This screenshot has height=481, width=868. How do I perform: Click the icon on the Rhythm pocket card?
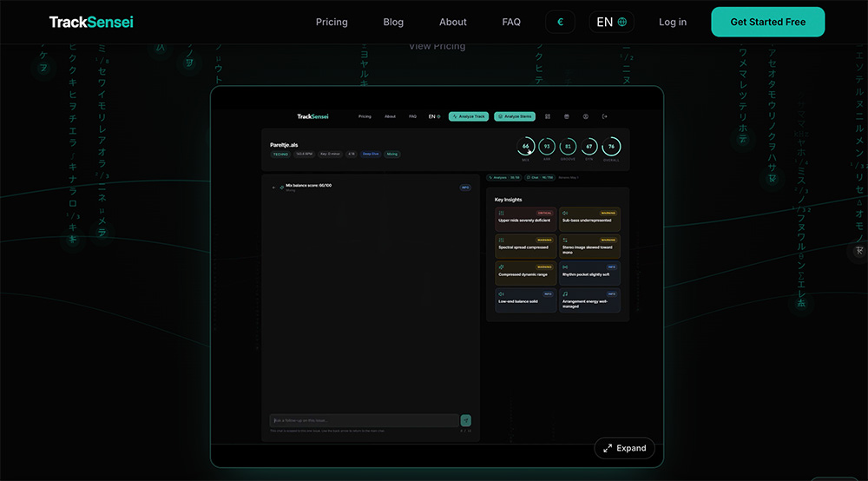point(565,267)
